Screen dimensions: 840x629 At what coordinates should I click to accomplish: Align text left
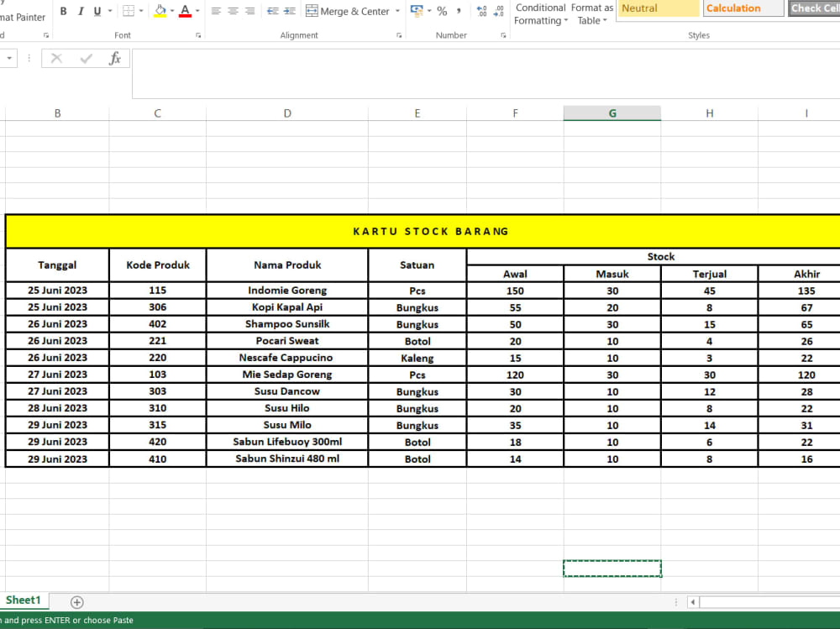216,11
